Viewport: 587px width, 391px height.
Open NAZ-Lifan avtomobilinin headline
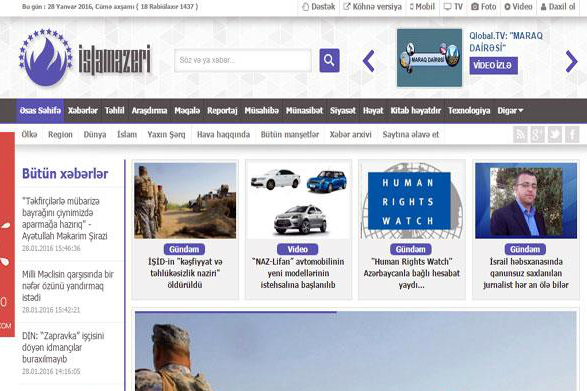pyautogui.click(x=298, y=273)
